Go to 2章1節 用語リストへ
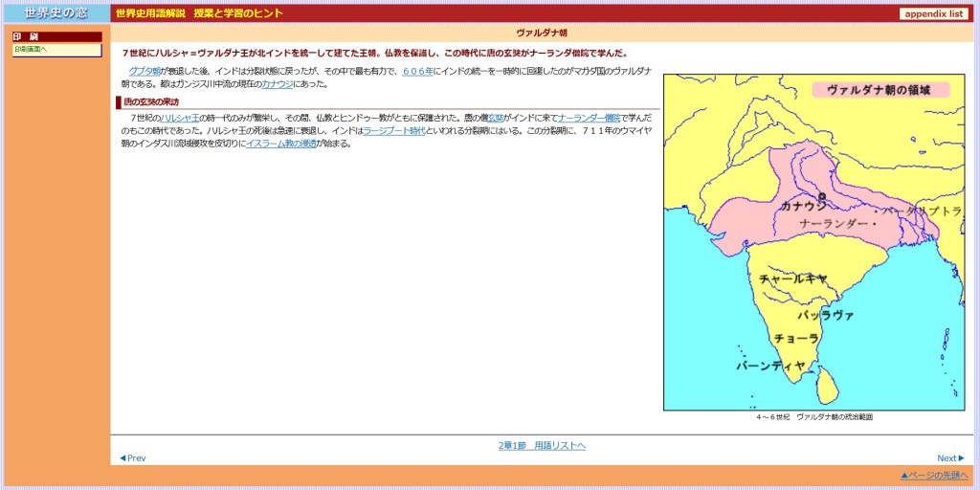 click(542, 445)
